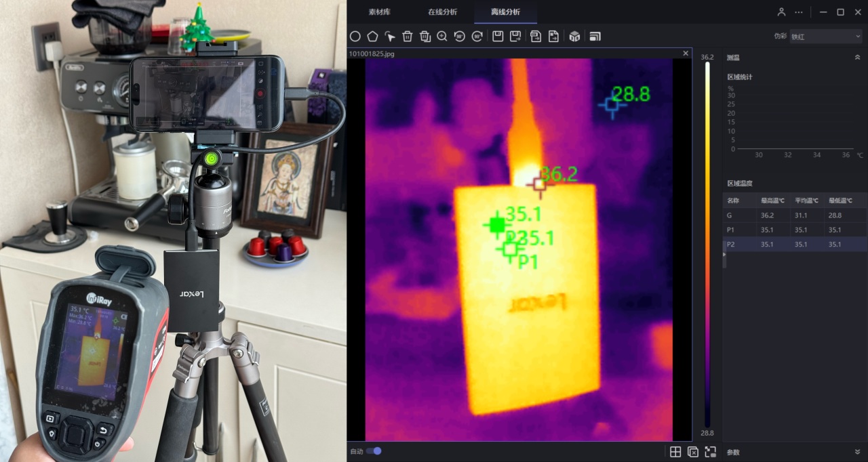Select the polygon region drawing tool
Image resolution: width=868 pixels, height=462 pixels.
(372, 37)
